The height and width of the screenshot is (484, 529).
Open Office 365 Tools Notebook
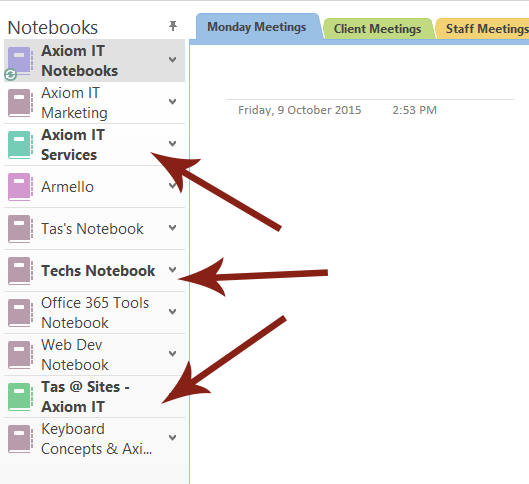point(94,313)
